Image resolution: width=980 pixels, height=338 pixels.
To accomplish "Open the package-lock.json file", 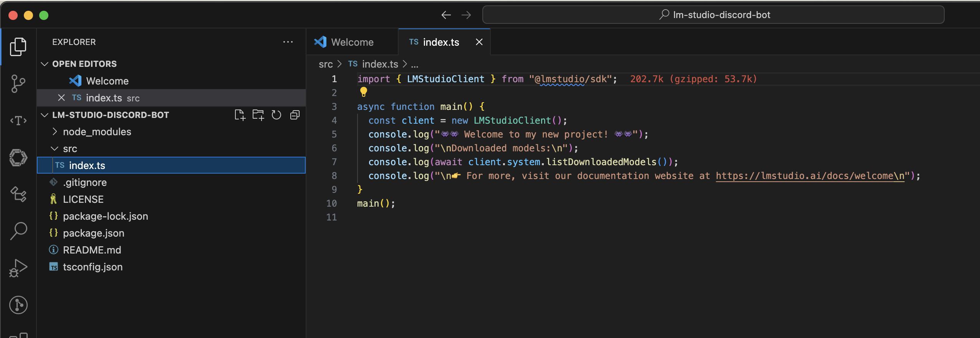I will pos(171,216).
